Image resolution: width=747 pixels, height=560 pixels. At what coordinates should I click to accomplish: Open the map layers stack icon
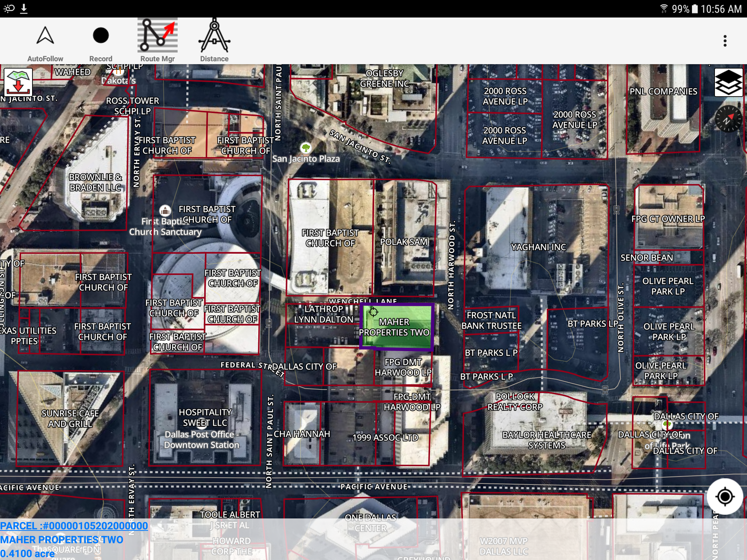(728, 82)
